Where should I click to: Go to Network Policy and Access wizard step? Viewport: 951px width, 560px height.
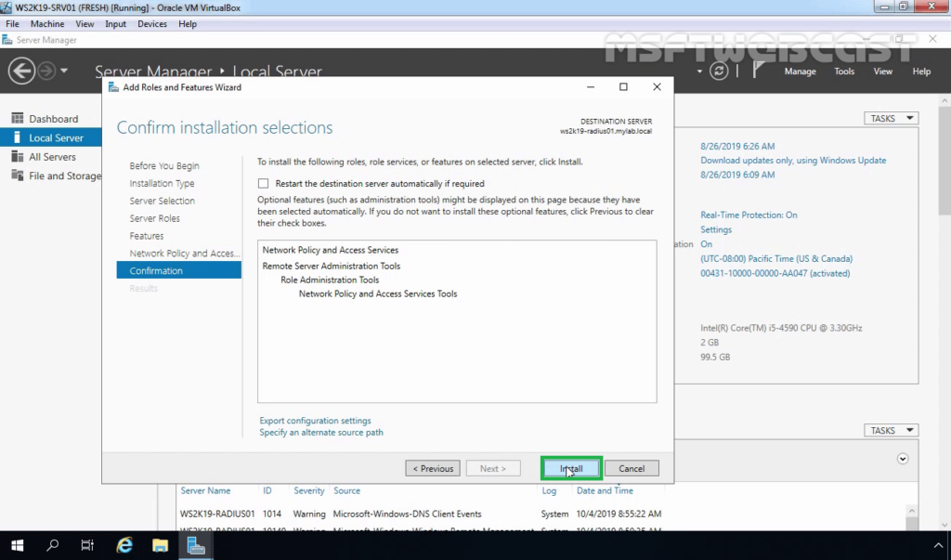tap(185, 254)
